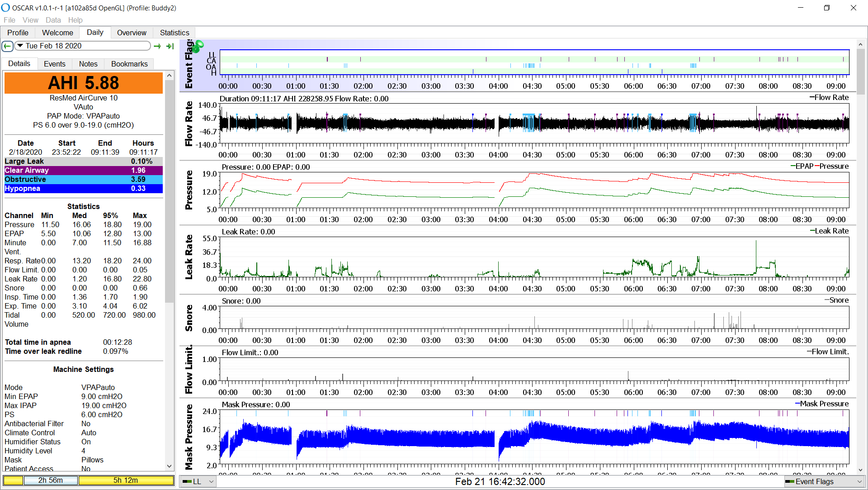This screenshot has width=868, height=490.
Task: Click the green pin on Event Flags graph
Action: click(x=198, y=46)
